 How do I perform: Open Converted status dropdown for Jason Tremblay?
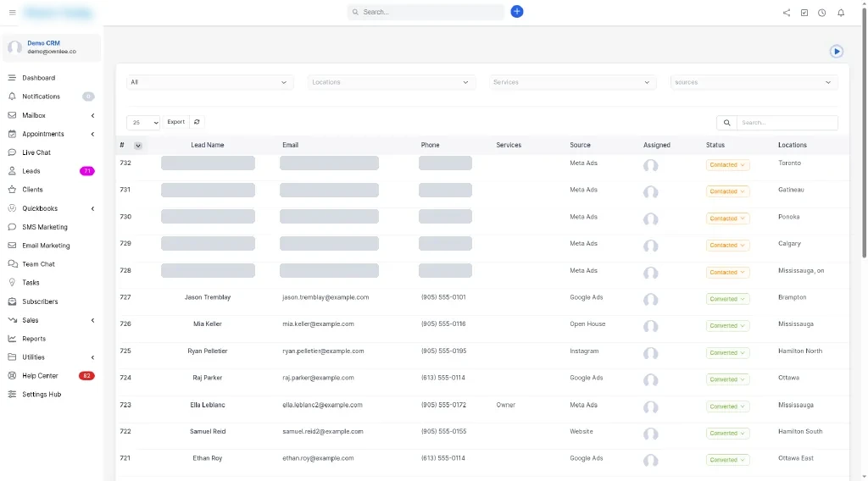[727, 299]
